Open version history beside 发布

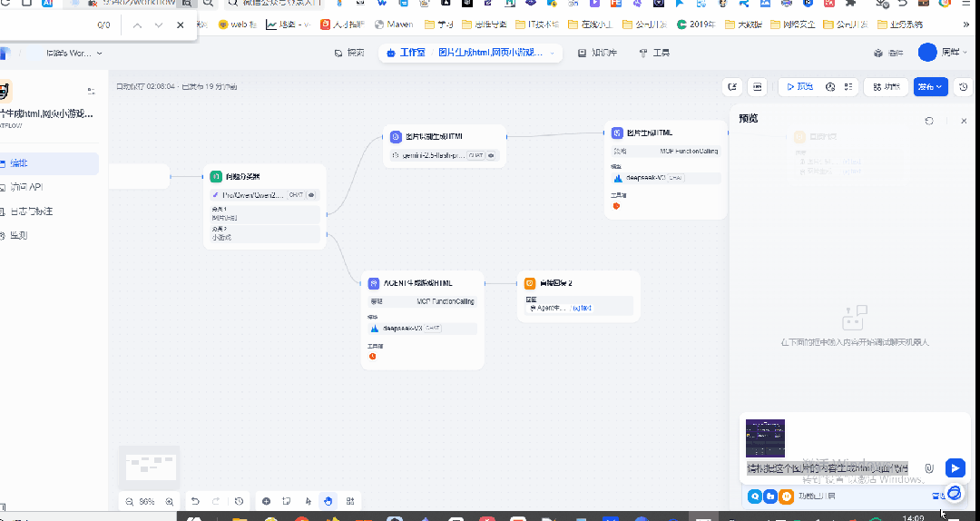tap(964, 87)
